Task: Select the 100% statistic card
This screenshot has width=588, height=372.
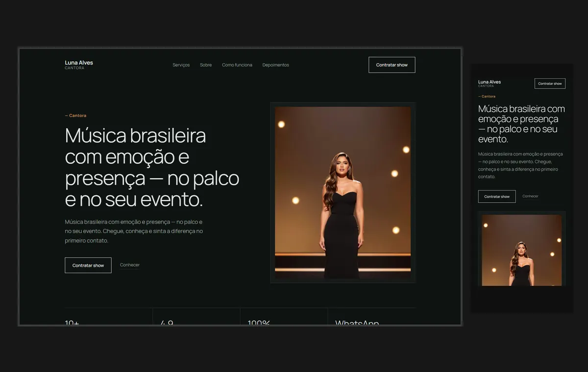Action: pos(284,317)
